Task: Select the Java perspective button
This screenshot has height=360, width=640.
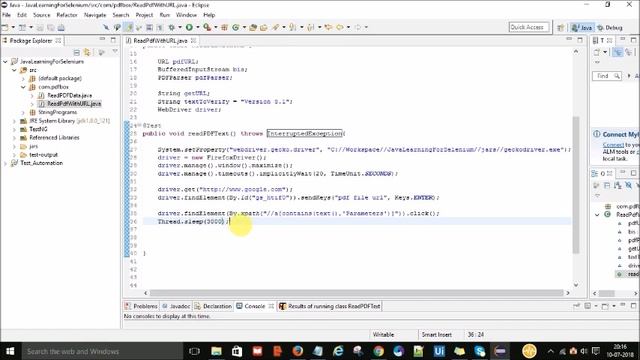Action: pos(582,28)
